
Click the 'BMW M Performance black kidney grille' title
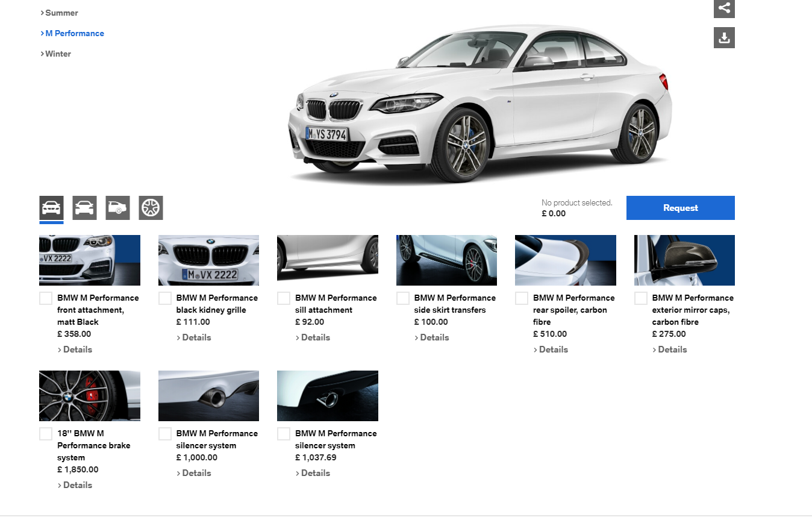click(217, 304)
